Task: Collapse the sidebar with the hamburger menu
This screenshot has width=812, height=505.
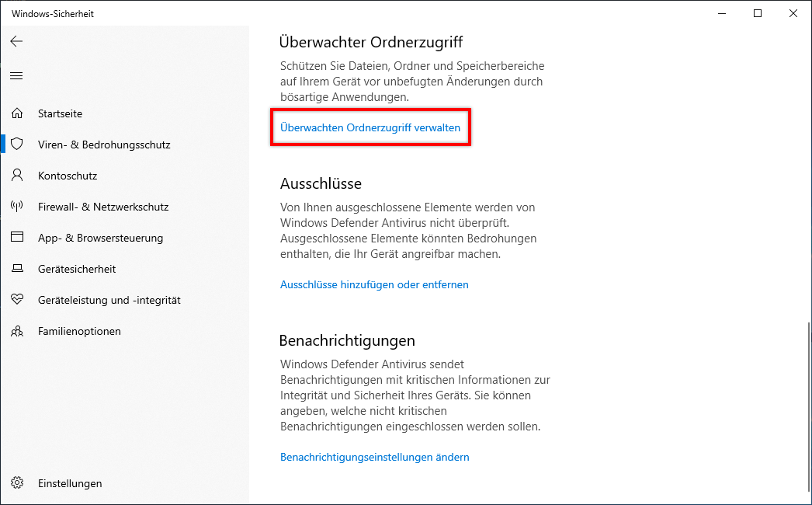Action: (x=16, y=75)
